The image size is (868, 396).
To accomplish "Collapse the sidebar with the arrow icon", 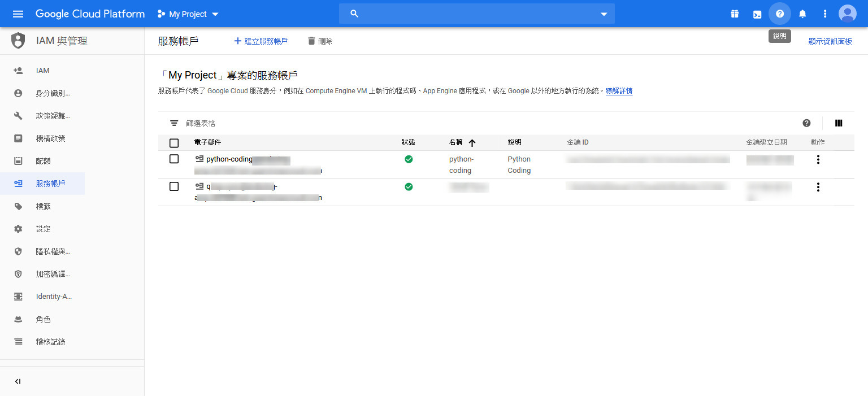I will tap(18, 381).
